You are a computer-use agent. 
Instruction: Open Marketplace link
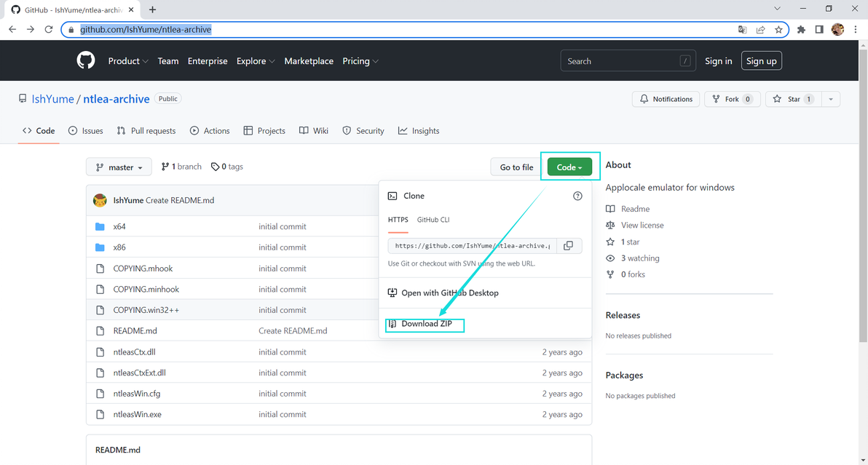point(309,61)
